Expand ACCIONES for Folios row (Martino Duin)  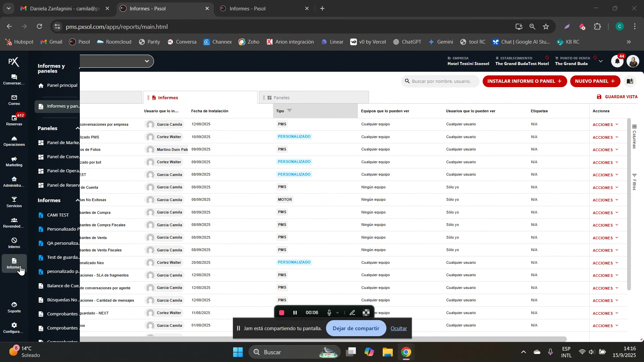pos(605,150)
